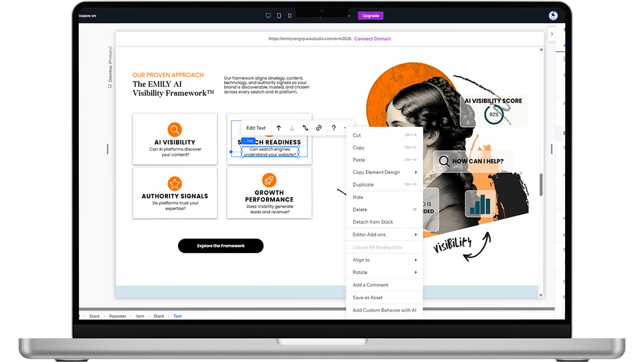The image size is (644, 362).
Task: Click the orange magnifier icon in the AI Visibility card
Action: tap(175, 129)
